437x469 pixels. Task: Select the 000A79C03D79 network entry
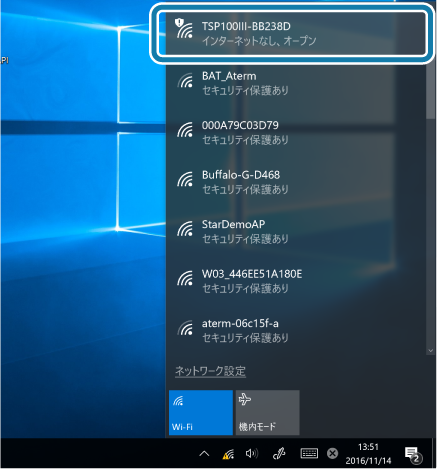(x=296, y=132)
